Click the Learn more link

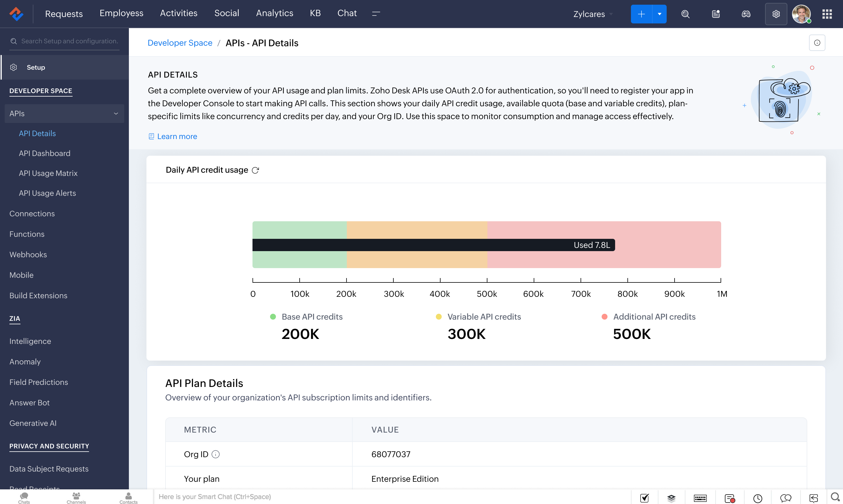coord(177,136)
